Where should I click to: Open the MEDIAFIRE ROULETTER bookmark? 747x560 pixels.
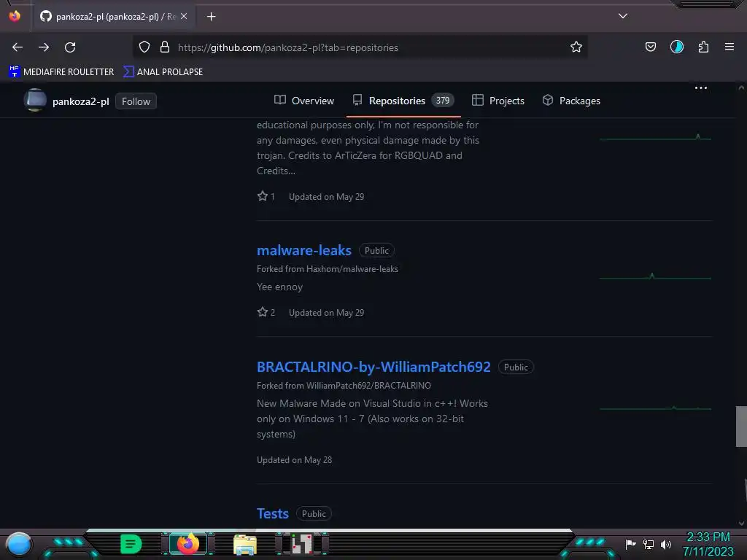(x=61, y=72)
